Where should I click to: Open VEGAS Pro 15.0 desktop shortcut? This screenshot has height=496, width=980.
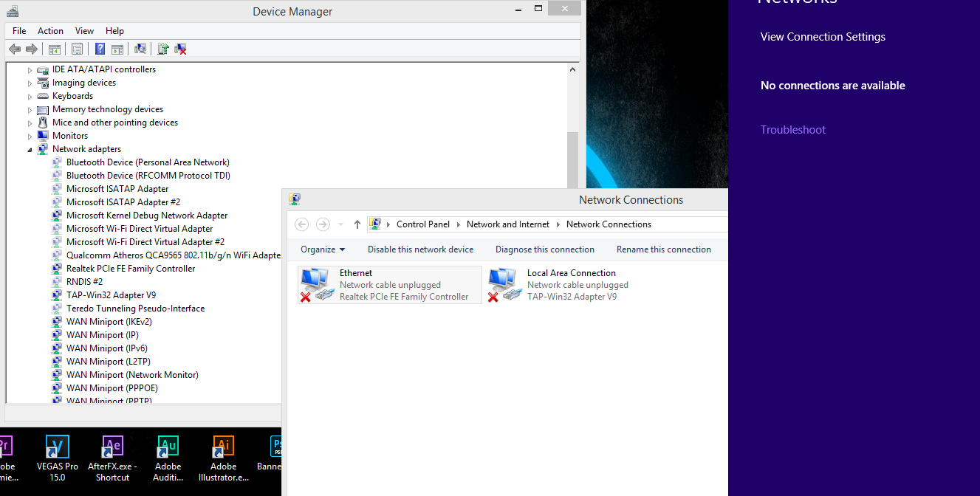58,458
